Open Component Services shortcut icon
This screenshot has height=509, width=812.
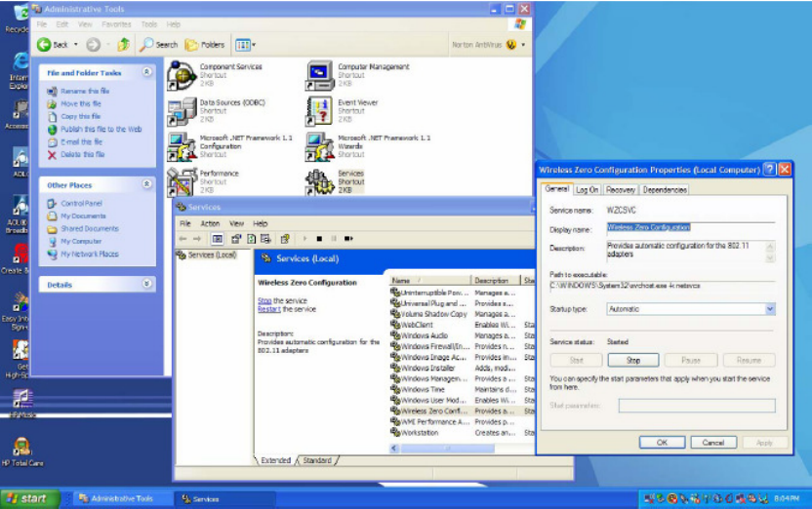182,75
